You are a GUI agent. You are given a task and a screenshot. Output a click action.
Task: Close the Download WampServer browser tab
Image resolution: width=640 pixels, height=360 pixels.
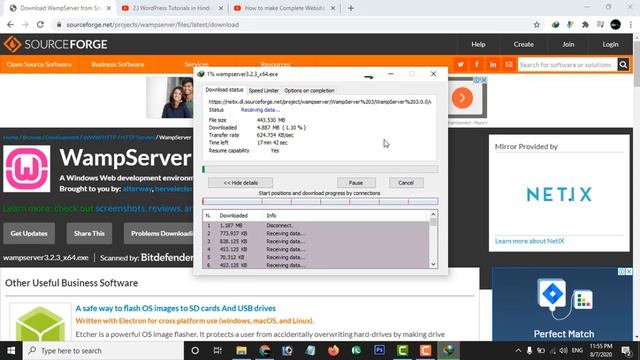tap(109, 8)
